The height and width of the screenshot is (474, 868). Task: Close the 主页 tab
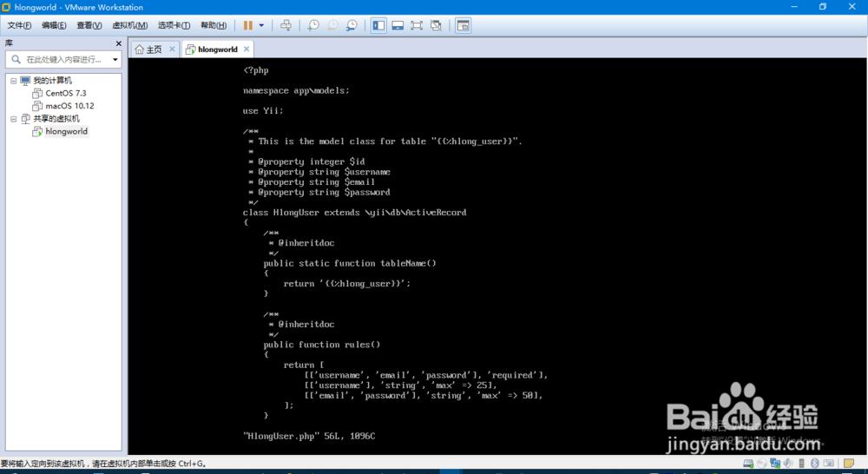pyautogui.click(x=172, y=49)
